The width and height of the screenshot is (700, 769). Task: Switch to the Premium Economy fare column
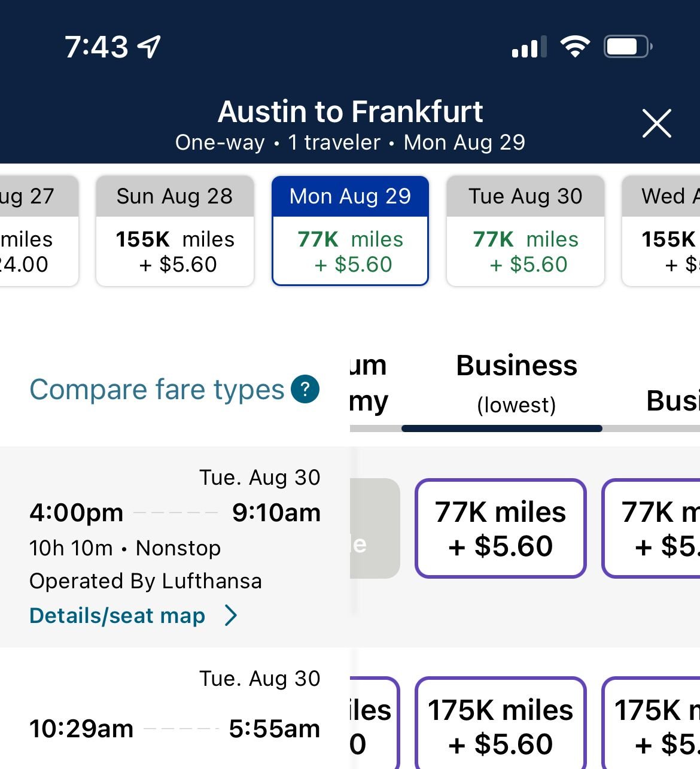369,382
